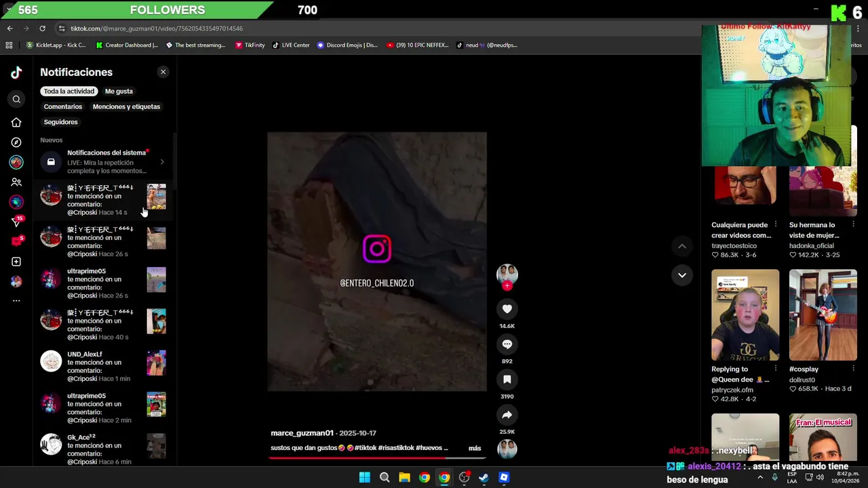Open the Windows Start menu
868x488 pixels.
click(x=364, y=477)
